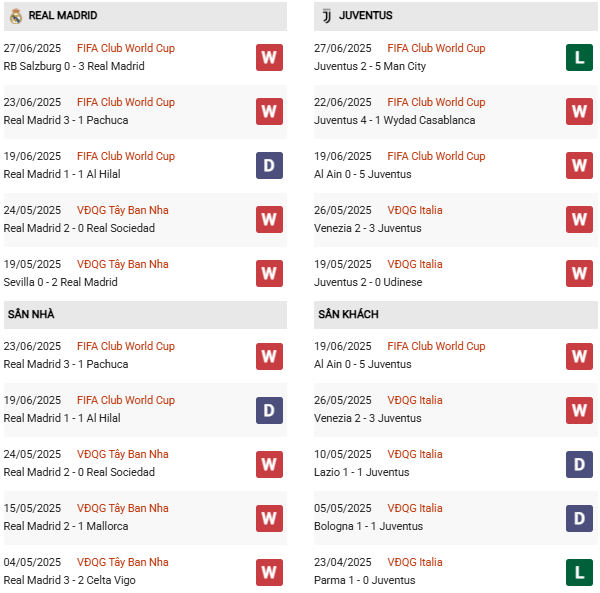600x593 pixels.
Task: Click the L badge for Parma 1-0 Juventus
Action: coord(579,571)
